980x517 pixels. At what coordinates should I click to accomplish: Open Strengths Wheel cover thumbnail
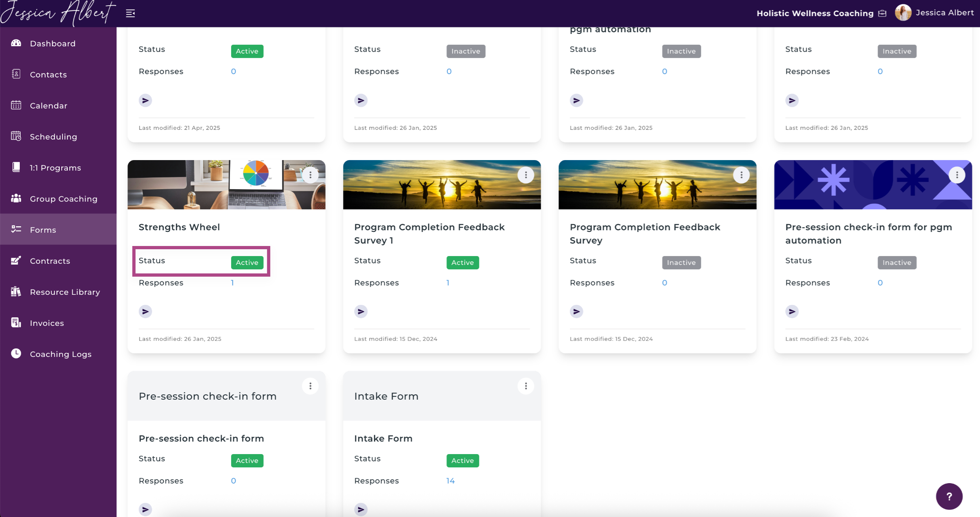point(226,185)
